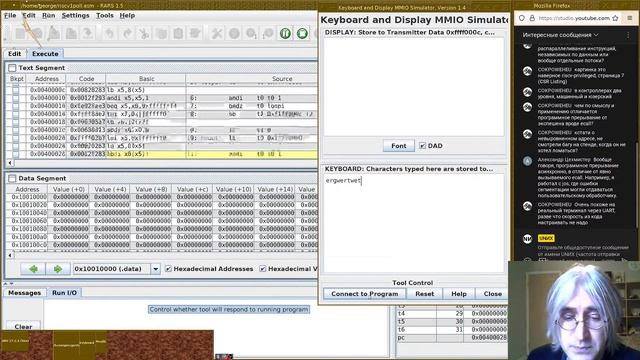Toggle breakpoint on row 0x0040000c
The image size is (640, 360).
coord(16,90)
